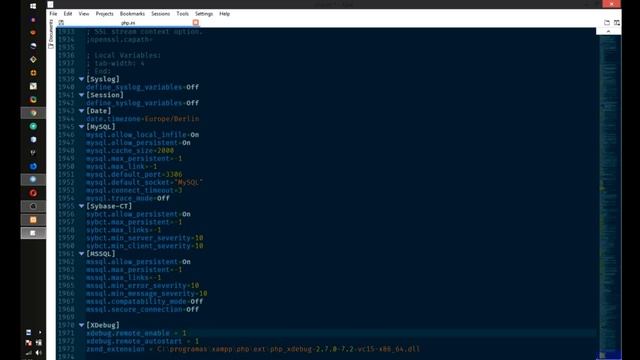Click the mysql.cache_size=2000 line
Image resolution: width=640 pixels, height=360 pixels.
click(130, 151)
